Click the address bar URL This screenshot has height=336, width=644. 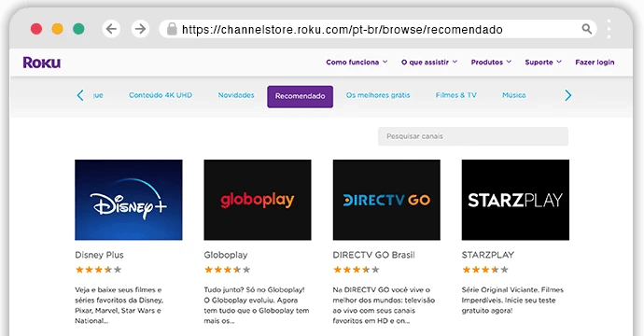click(x=343, y=30)
